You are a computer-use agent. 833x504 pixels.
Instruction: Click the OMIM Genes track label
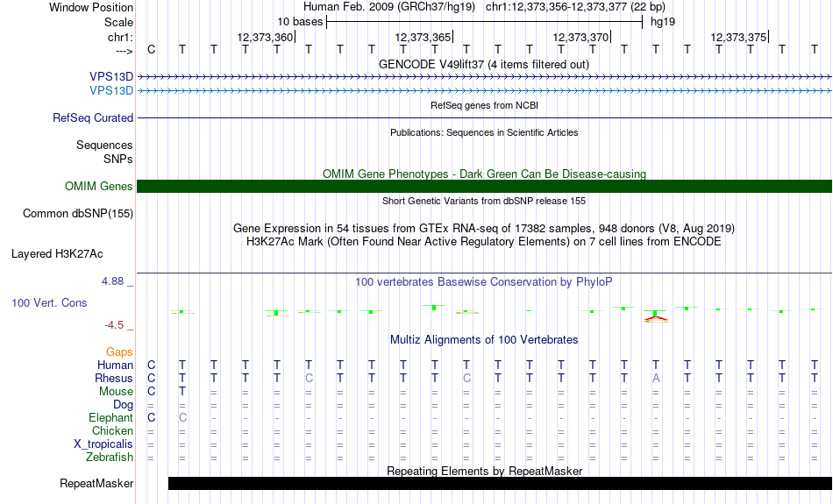(98, 187)
